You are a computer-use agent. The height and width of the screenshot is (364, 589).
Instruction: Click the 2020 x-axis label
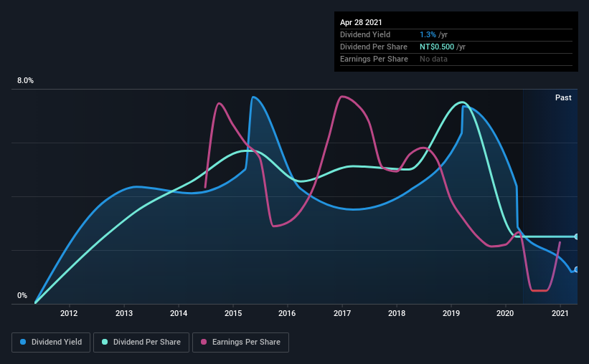point(505,313)
